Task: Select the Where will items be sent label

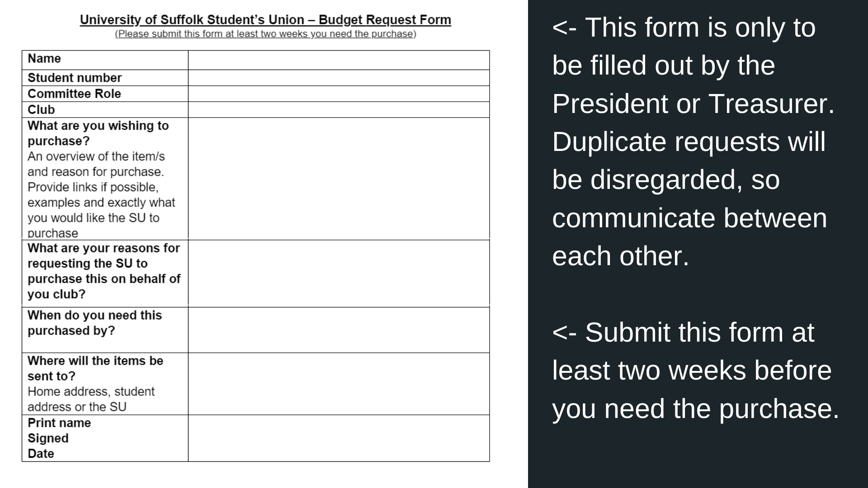Action: coord(95,368)
